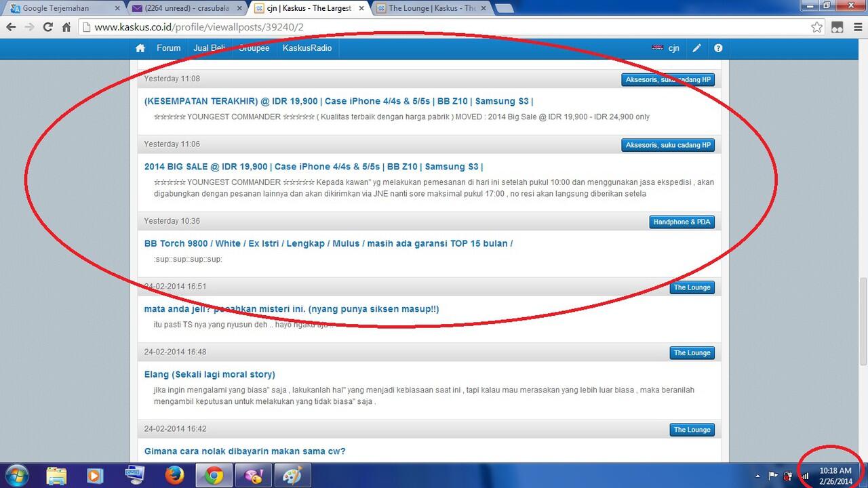
Task: Click The Lounge tag on the 16:42 post
Action: point(692,430)
